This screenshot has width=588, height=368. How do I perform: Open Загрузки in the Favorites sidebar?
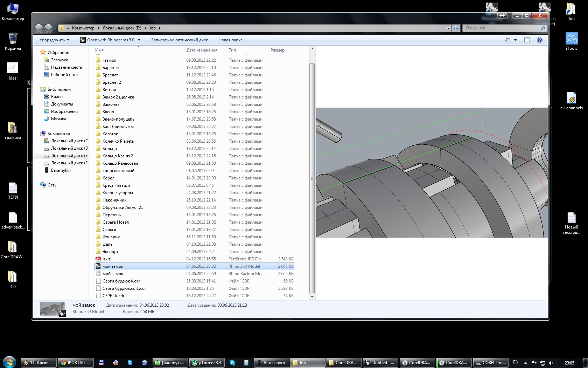tap(59, 60)
